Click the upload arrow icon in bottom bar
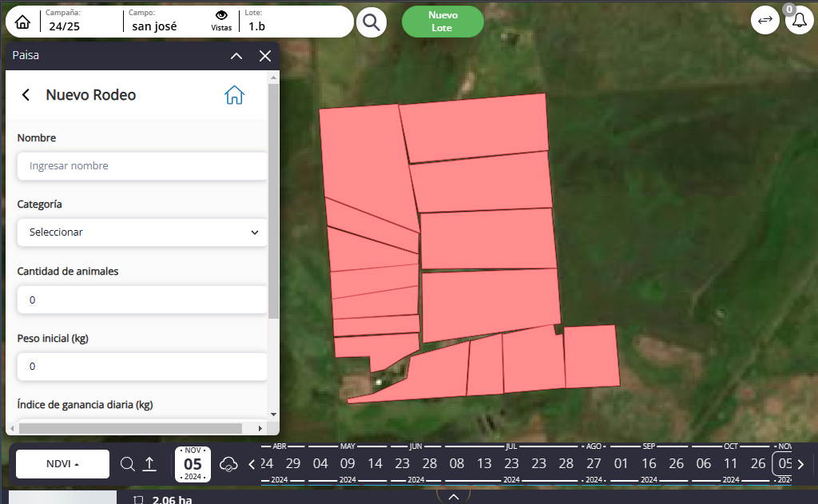Image resolution: width=818 pixels, height=504 pixels. tap(149, 464)
